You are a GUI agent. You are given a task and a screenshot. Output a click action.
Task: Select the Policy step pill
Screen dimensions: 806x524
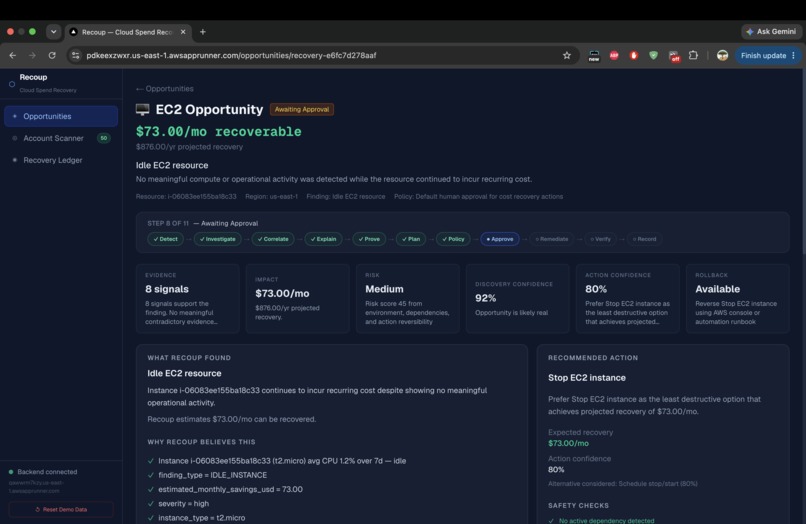coord(453,239)
